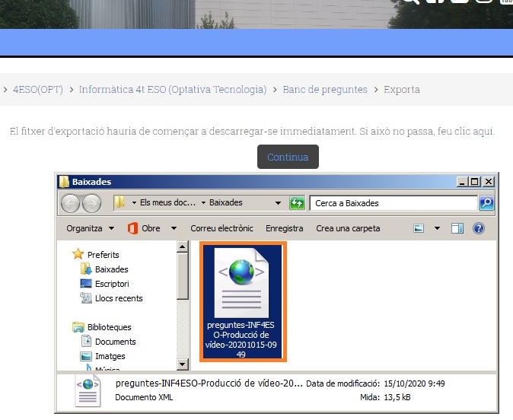Viewport: 513px width, 420px height.
Task: Open help with the question mark icon
Action: coord(479,228)
